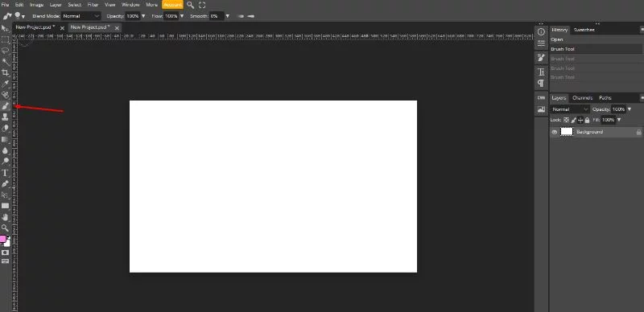Click the Fill percentage field

coord(608,121)
